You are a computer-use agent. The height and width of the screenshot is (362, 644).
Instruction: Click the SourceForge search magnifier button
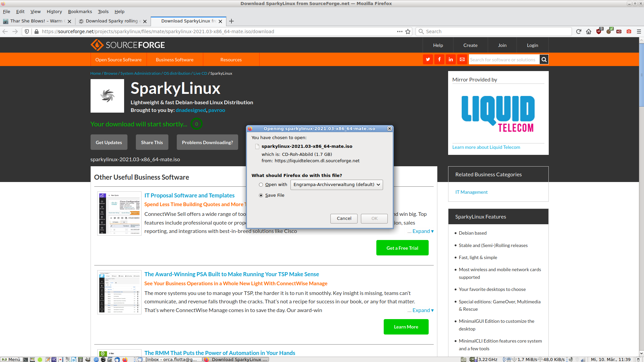coord(544,60)
